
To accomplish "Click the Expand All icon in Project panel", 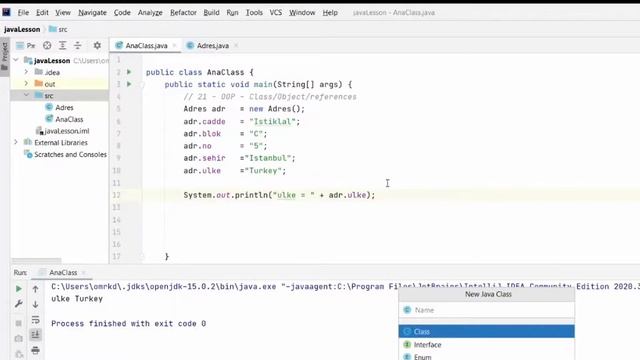I will click(x=62, y=46).
